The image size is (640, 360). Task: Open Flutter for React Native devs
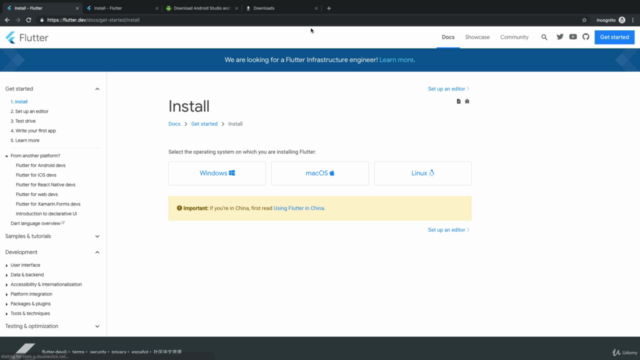pos(45,185)
